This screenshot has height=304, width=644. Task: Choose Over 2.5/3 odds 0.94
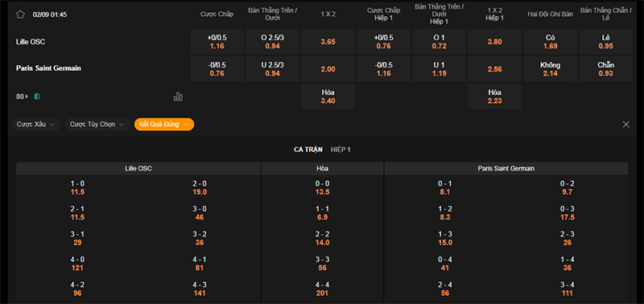coord(272,42)
